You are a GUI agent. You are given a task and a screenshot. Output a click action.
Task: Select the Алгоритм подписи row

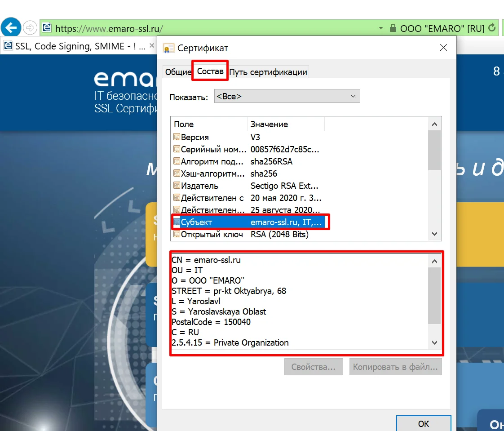248,161
